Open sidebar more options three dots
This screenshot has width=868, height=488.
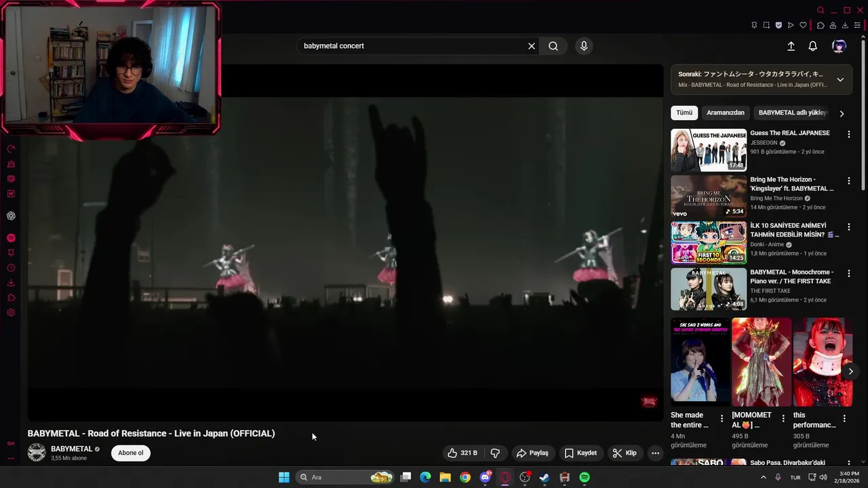coord(11,458)
